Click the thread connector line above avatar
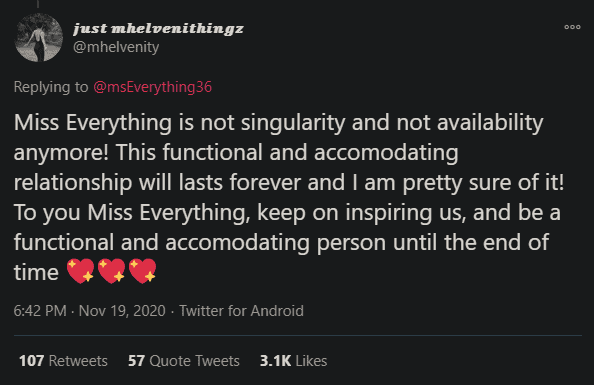The image size is (594, 385). [x=38, y=4]
